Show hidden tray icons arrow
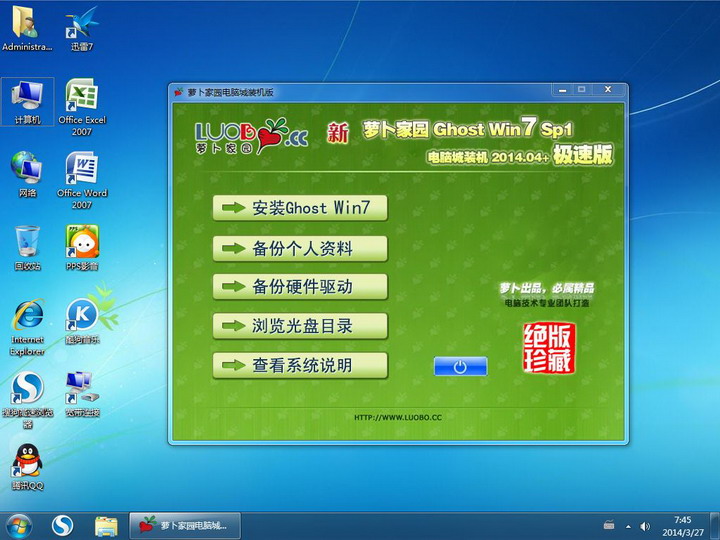The width and height of the screenshot is (720, 540). tap(628, 526)
